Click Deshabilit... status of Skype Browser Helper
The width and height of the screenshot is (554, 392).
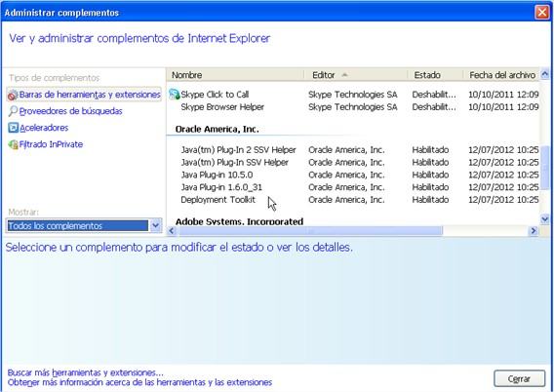pos(434,107)
